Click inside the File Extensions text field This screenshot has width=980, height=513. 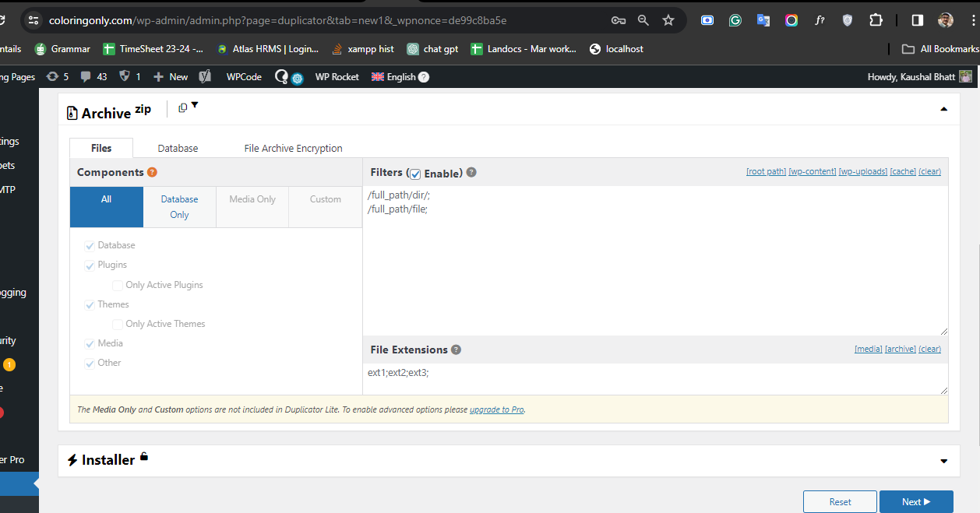654,378
